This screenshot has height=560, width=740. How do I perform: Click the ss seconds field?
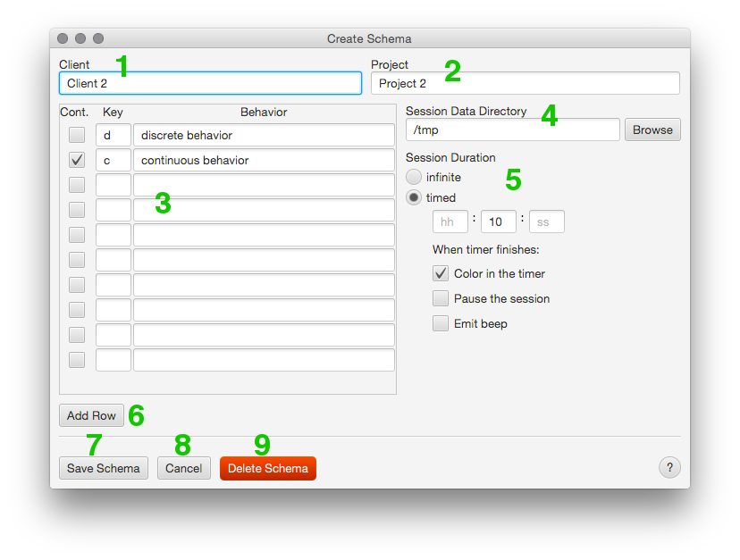coord(546,221)
